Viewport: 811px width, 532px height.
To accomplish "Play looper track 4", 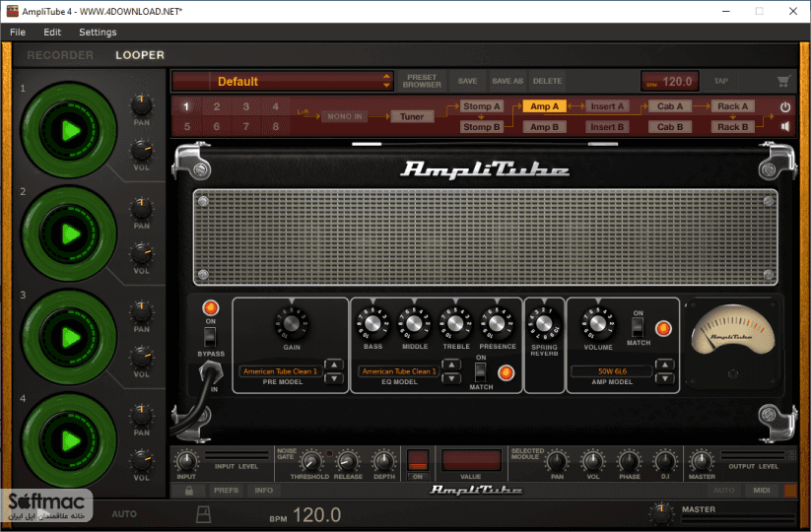I will (x=70, y=441).
